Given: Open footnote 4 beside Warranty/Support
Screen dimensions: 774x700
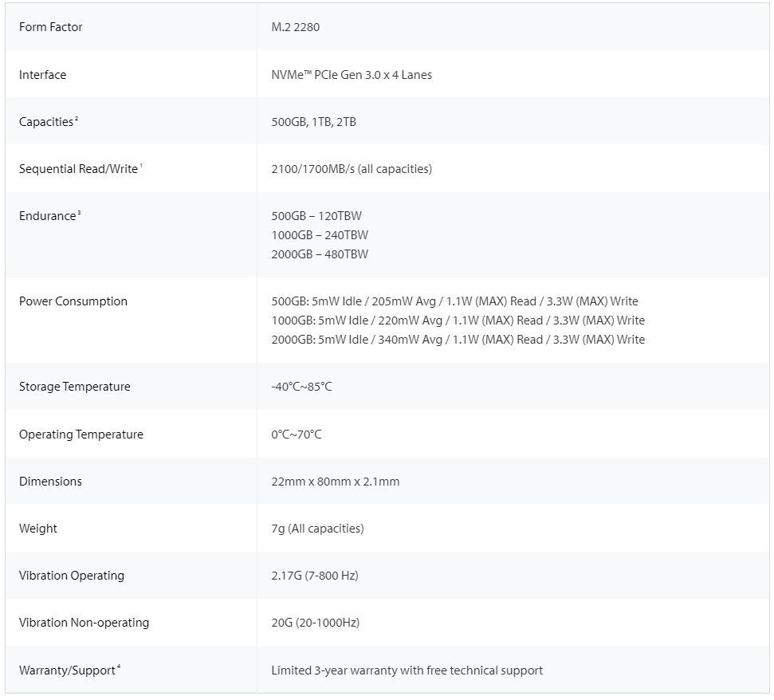Looking at the screenshot, I should coord(119,667).
